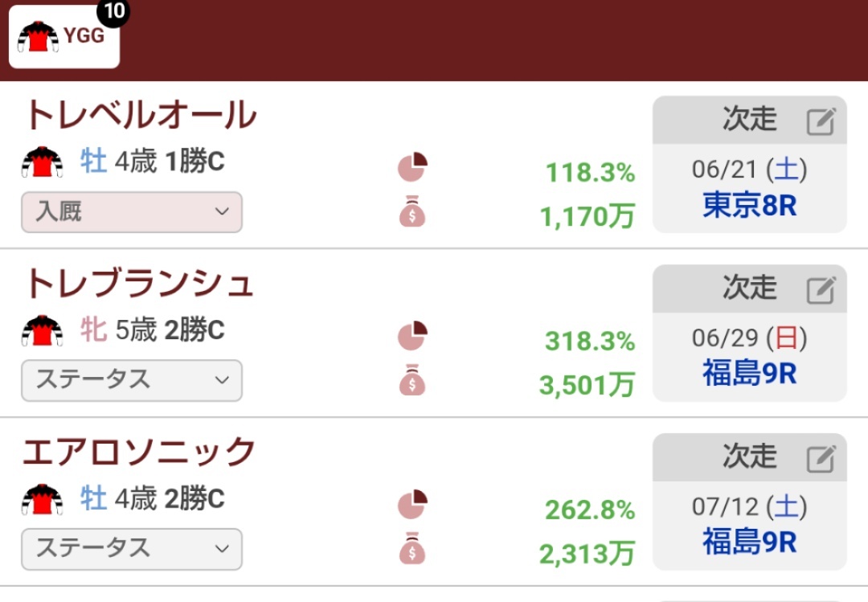The image size is (868, 602).
Task: Open ステータス dropdown for トレブランシュ
Action: (x=132, y=380)
